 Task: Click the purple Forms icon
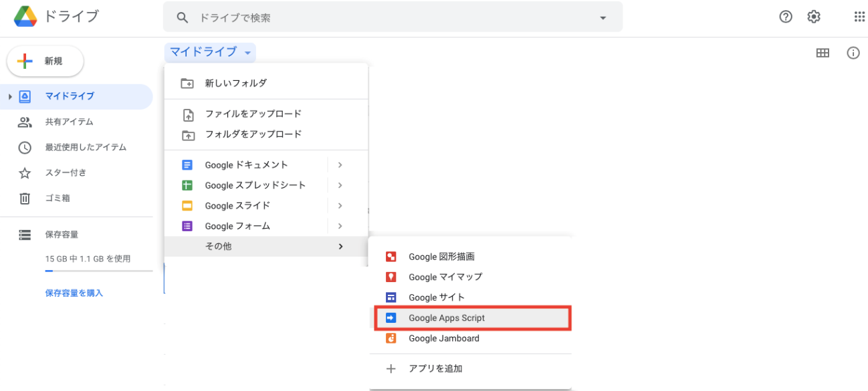pyautogui.click(x=187, y=226)
